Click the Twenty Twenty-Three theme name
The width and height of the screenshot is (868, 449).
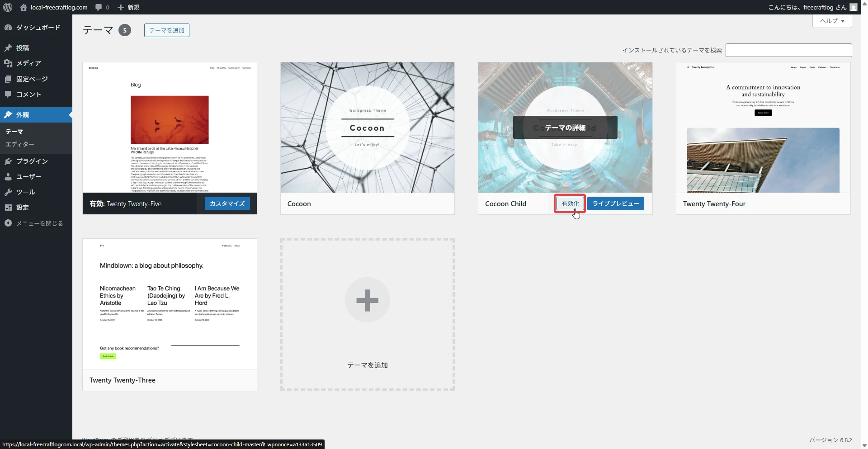123,380
